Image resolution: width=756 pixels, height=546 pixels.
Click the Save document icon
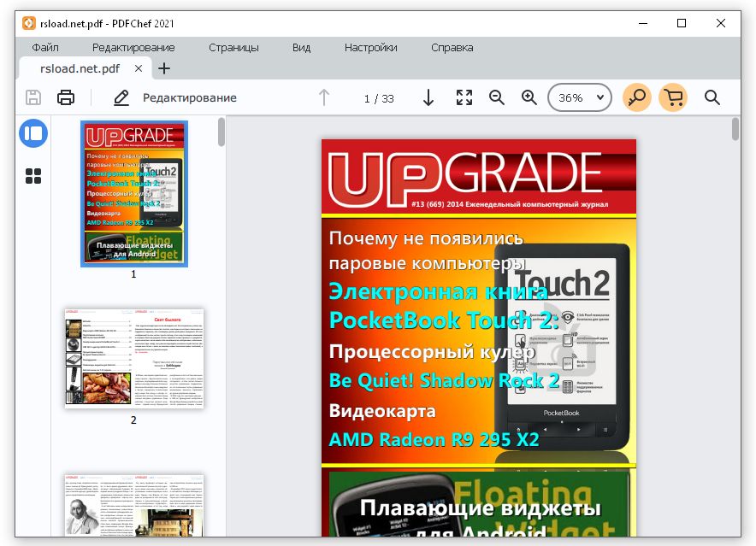tap(33, 97)
